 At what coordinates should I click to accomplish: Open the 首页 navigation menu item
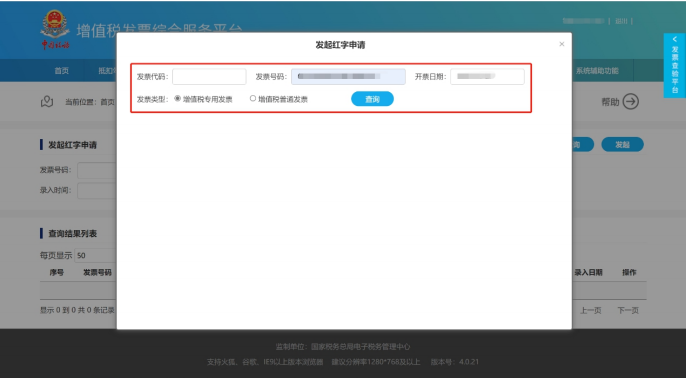(x=62, y=71)
